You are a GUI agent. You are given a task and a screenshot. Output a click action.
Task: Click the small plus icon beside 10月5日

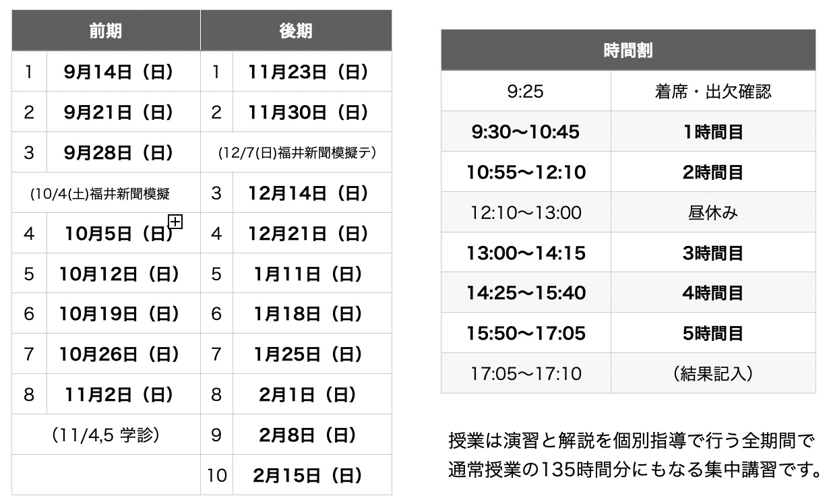(x=175, y=221)
